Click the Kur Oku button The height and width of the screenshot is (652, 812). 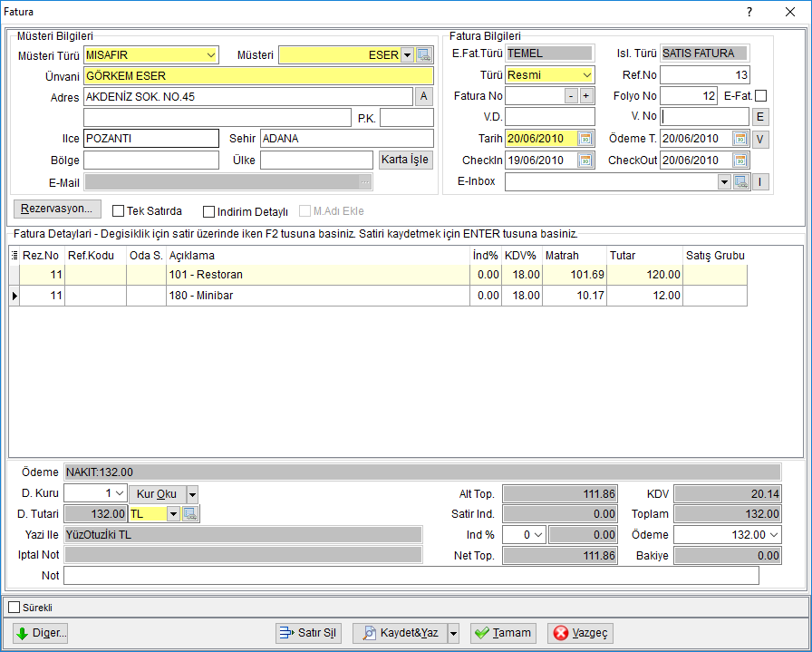[157, 494]
